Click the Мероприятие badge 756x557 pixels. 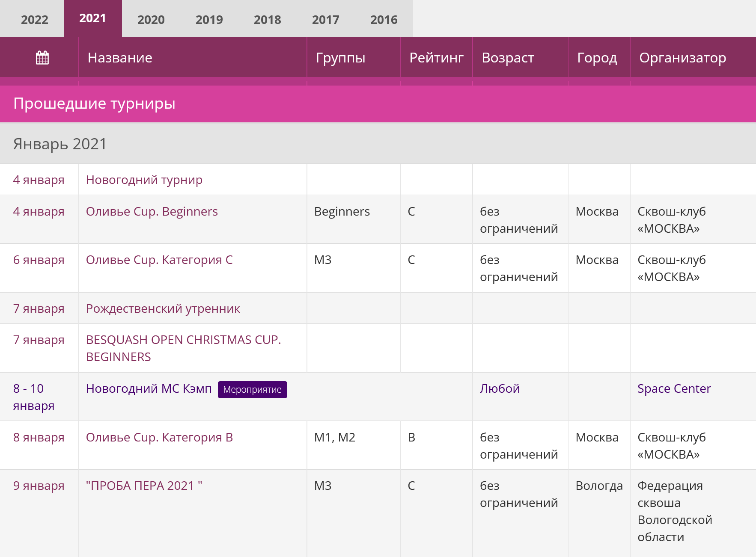(252, 389)
